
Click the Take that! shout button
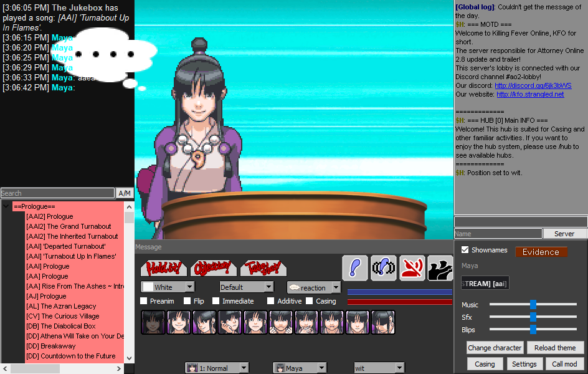click(263, 268)
